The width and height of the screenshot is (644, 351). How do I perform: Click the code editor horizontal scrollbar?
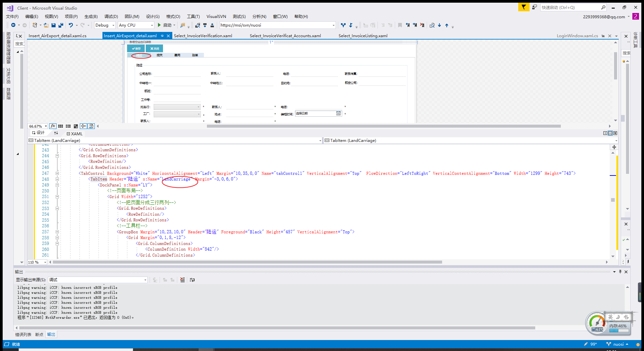click(247, 262)
